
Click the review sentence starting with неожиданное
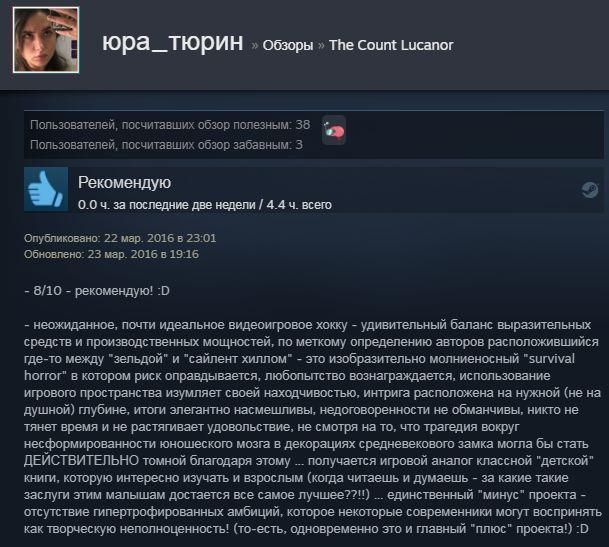point(308,325)
